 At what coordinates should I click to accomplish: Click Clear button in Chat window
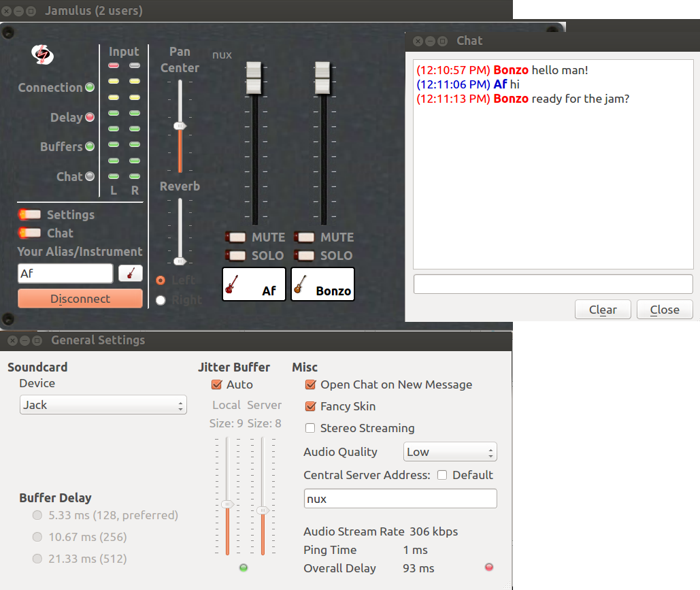(603, 310)
